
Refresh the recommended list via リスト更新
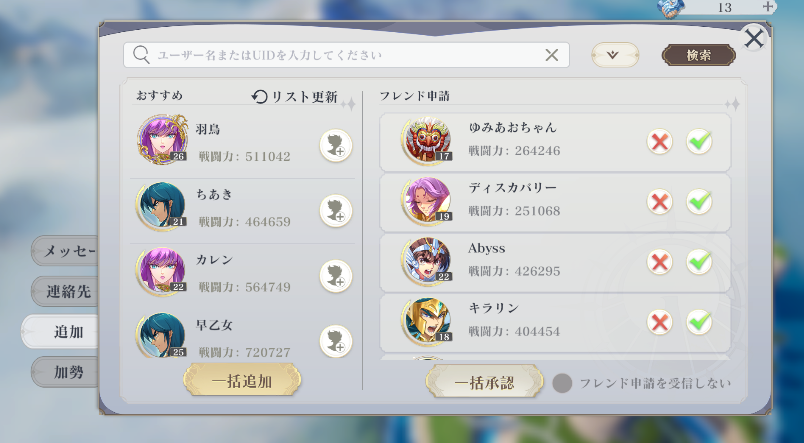[294, 96]
